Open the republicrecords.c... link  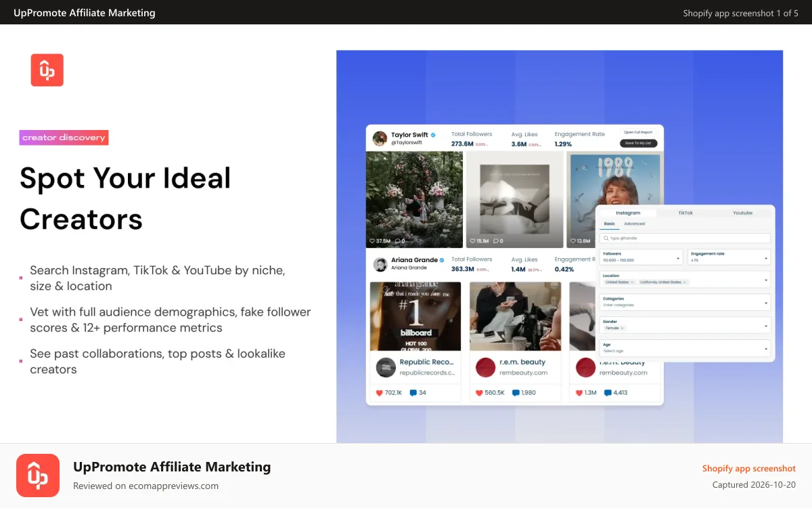pyautogui.click(x=428, y=373)
